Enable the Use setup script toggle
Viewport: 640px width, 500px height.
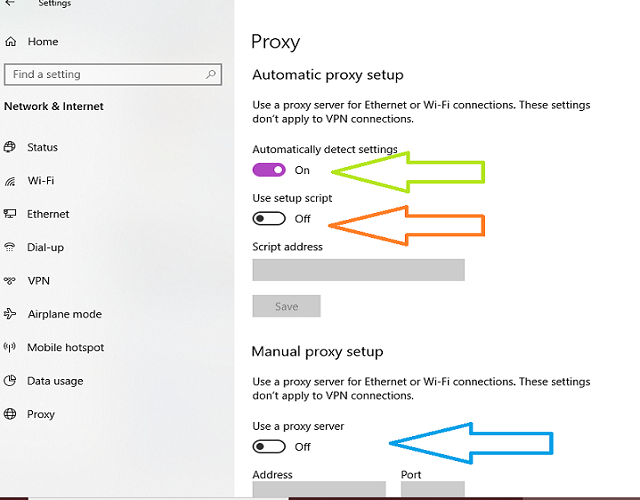(x=269, y=218)
